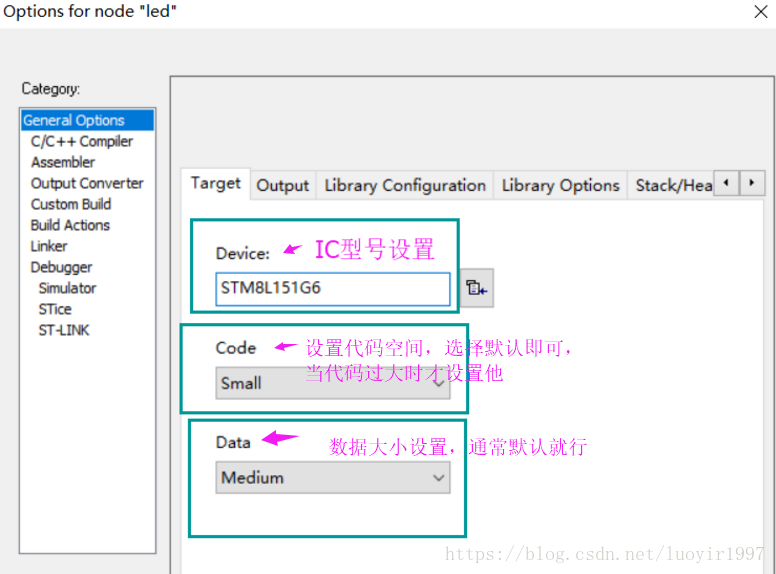
Task: Select General Options category
Action: (x=88, y=120)
